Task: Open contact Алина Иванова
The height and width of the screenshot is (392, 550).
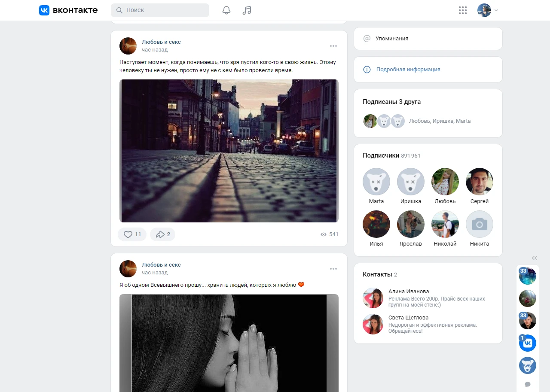Action: (409, 291)
